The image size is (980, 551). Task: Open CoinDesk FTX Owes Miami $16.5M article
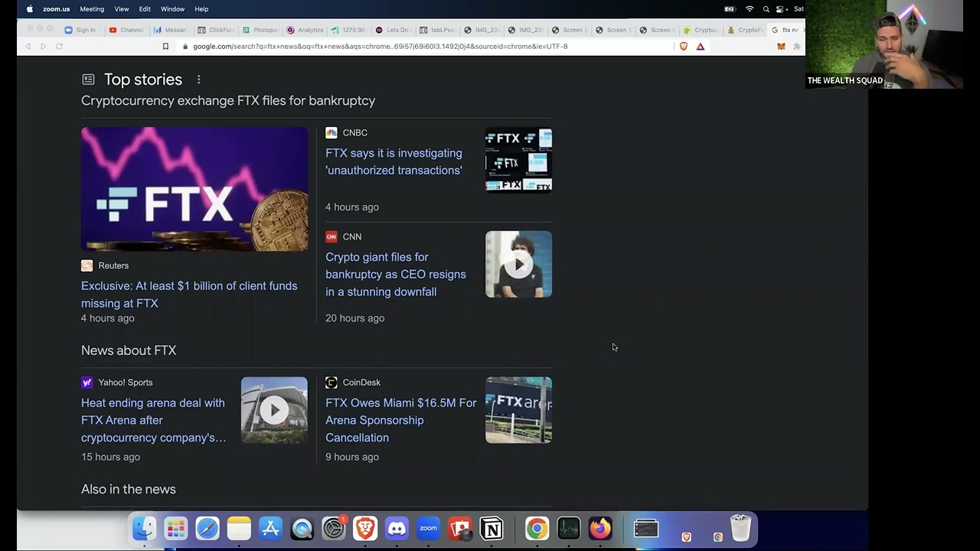[400, 420]
